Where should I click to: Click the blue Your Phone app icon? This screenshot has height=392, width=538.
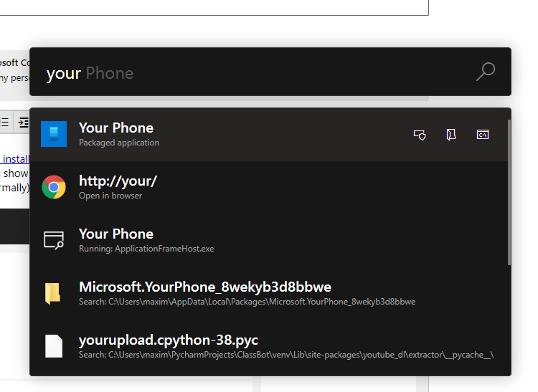tap(54, 134)
